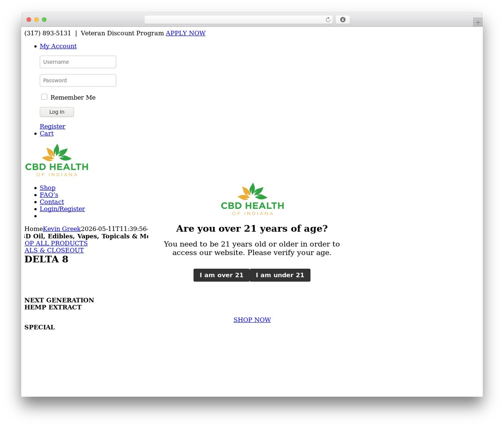Click the yellow minimize window dot
This screenshot has height=427, width=504.
37,20
